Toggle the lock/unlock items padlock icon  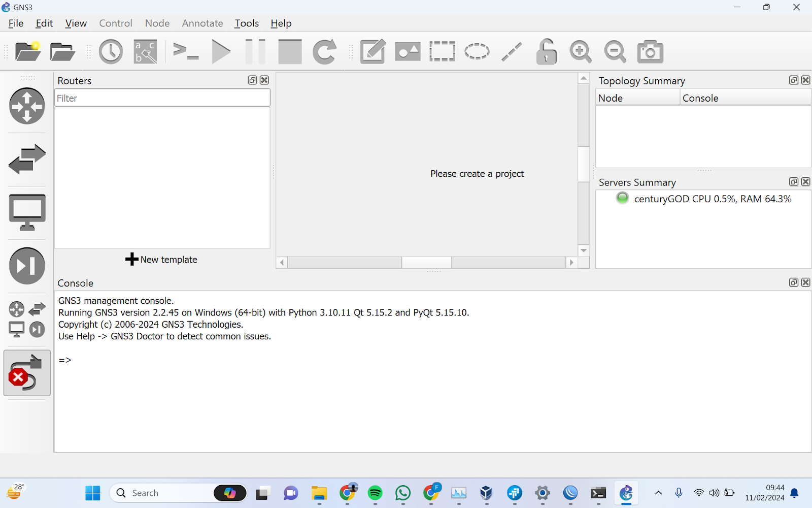(x=546, y=51)
